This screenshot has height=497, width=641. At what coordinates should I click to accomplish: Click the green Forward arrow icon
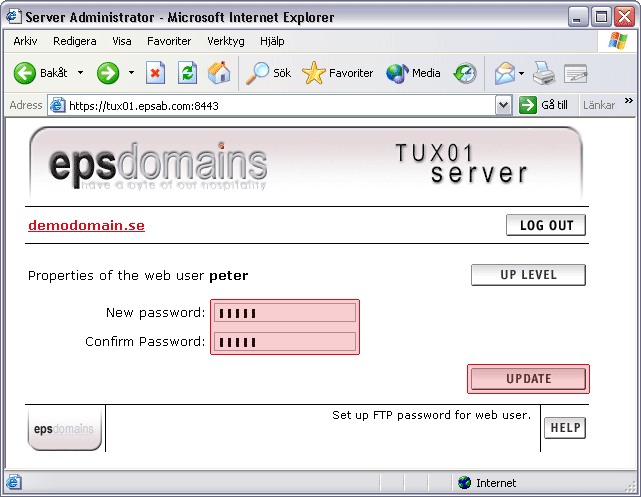click(108, 73)
